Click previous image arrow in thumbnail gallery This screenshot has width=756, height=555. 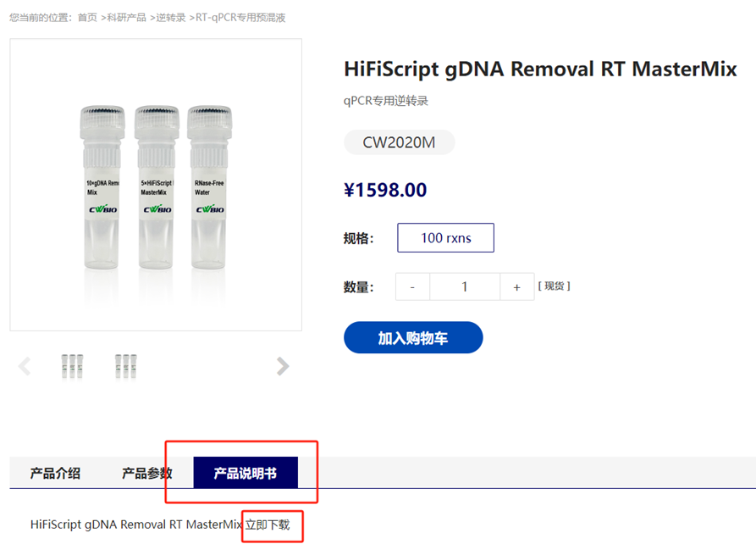pos(25,366)
